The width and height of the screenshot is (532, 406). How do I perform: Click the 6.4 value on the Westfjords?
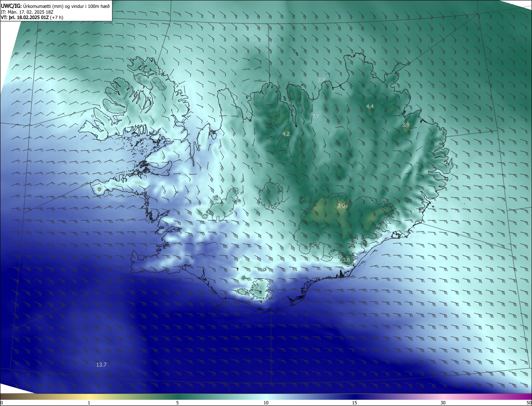coord(139,79)
